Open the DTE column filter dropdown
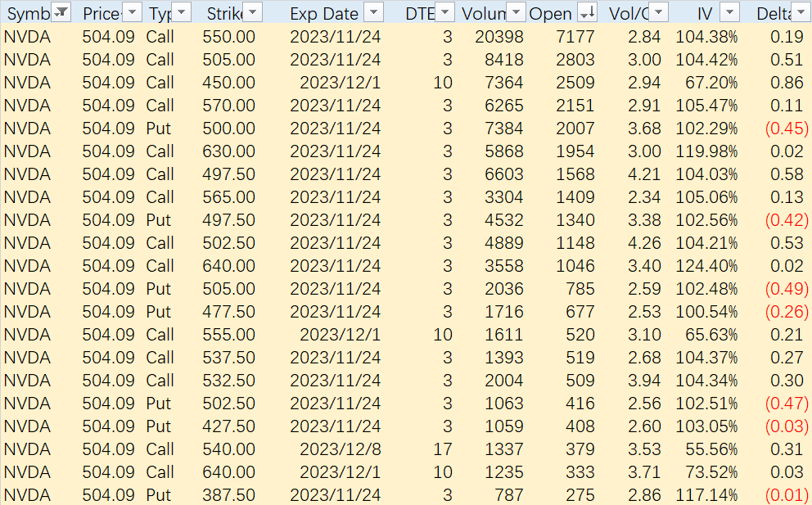812x505 pixels. [445, 12]
